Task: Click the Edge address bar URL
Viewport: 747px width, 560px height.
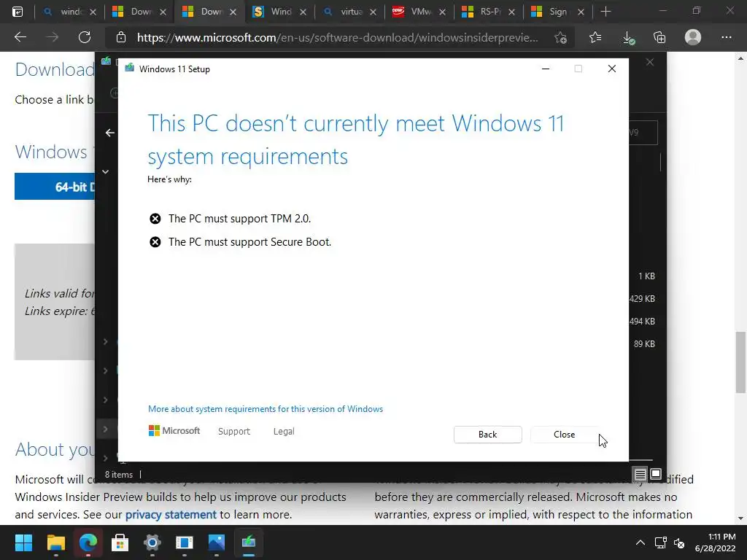Action: click(x=337, y=37)
